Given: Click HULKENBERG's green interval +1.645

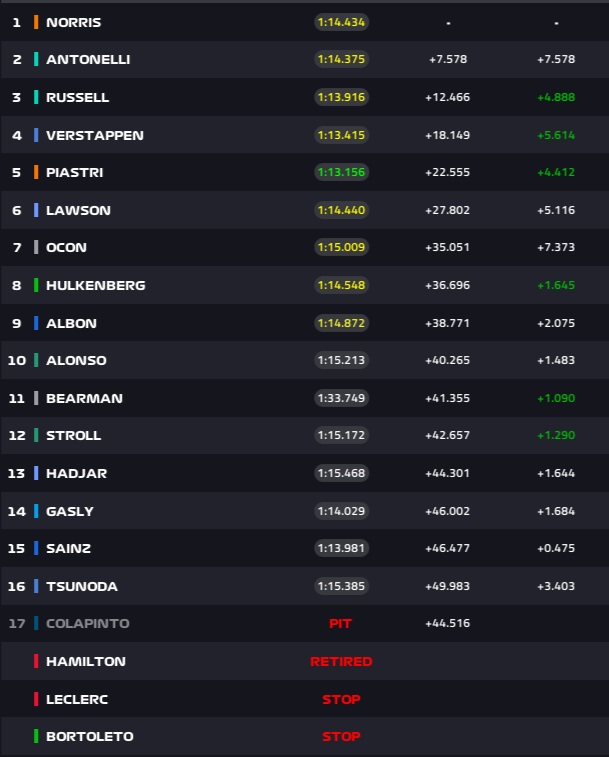Looking at the screenshot, I should (555, 285).
